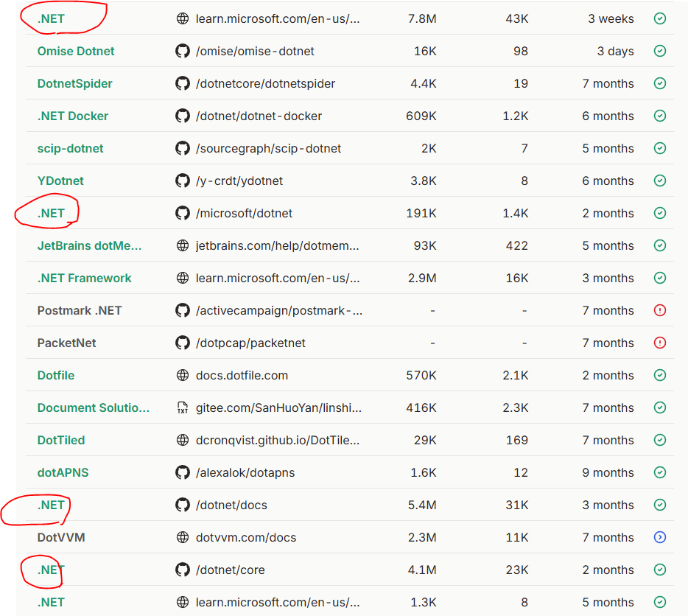Click green check status icon for Dotfile
This screenshot has width=688, height=616.
tap(660, 375)
